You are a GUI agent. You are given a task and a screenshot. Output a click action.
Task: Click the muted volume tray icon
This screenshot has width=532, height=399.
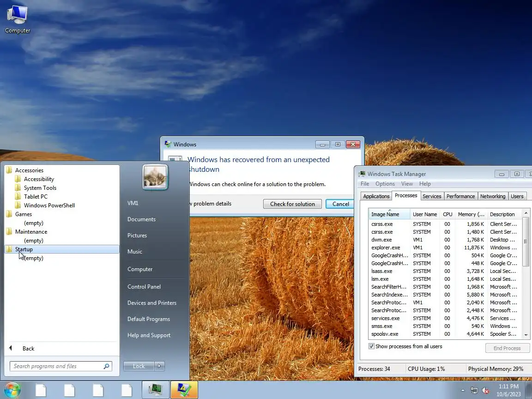click(x=485, y=391)
